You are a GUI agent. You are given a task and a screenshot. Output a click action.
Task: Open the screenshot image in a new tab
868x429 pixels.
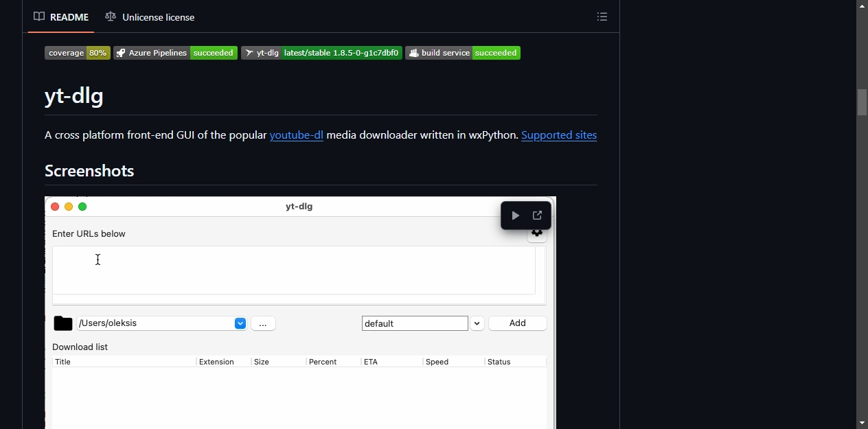[538, 216]
